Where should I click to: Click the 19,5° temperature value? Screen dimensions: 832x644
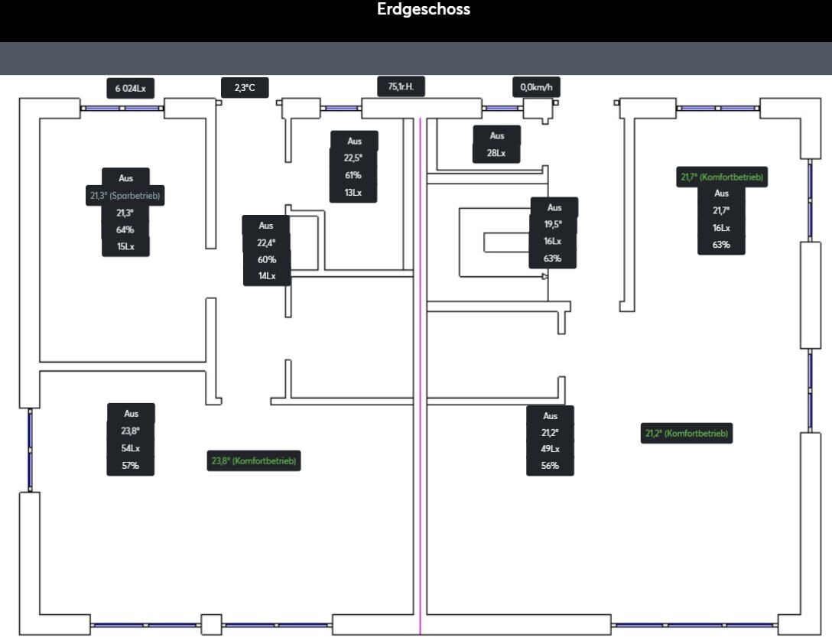pos(553,225)
